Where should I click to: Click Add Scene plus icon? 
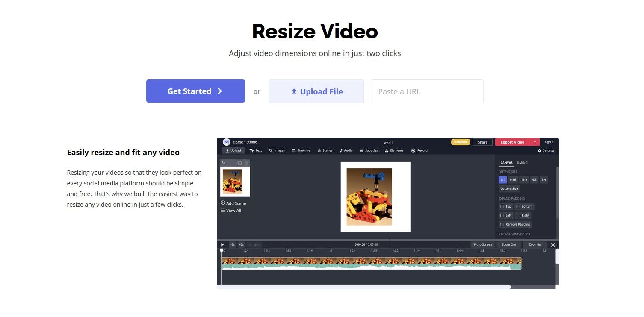223,203
